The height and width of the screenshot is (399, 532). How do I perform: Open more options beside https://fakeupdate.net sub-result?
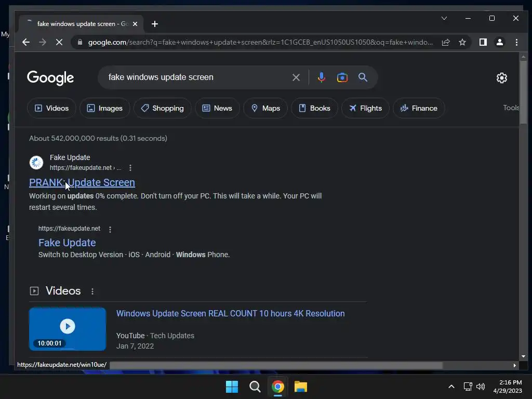[x=110, y=229]
